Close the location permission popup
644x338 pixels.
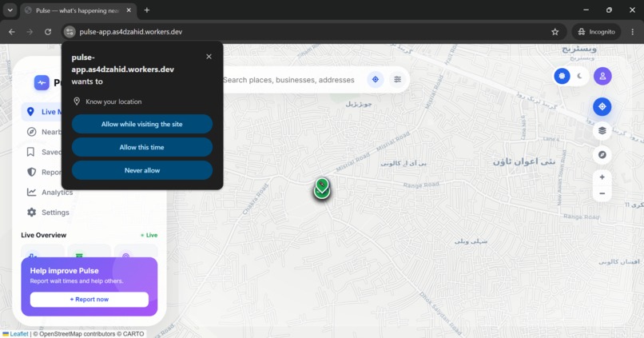click(209, 57)
